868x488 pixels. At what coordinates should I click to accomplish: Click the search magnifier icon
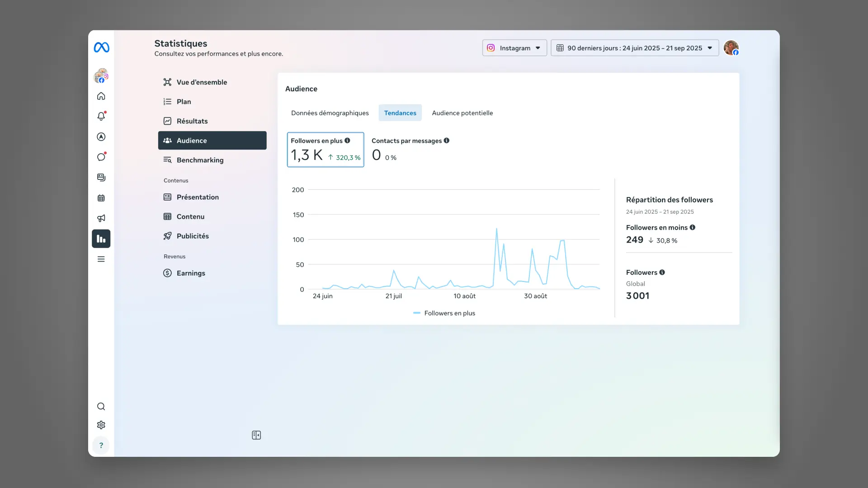(x=101, y=406)
